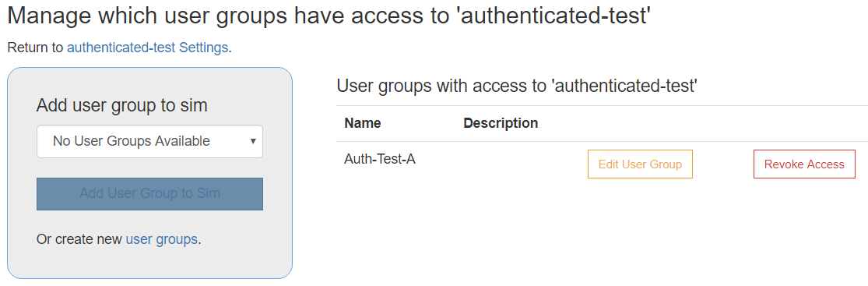This screenshot has height=286, width=868.
Task: Expand the No User Groups Available dropdown
Action: (x=149, y=141)
